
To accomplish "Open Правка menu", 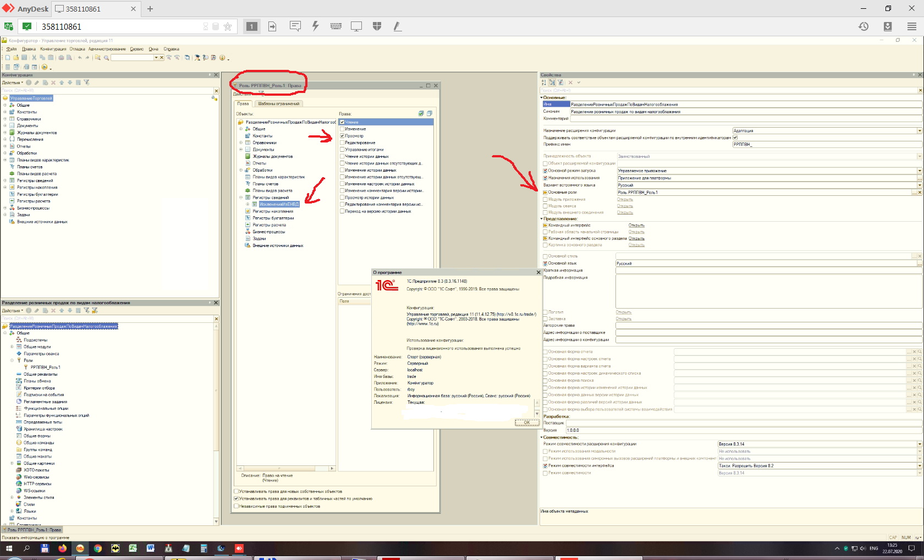I will (x=29, y=49).
